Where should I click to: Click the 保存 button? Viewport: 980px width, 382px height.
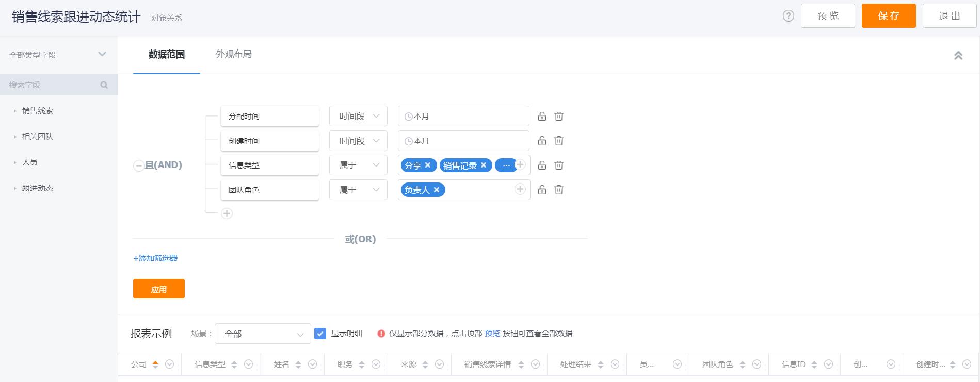889,16
